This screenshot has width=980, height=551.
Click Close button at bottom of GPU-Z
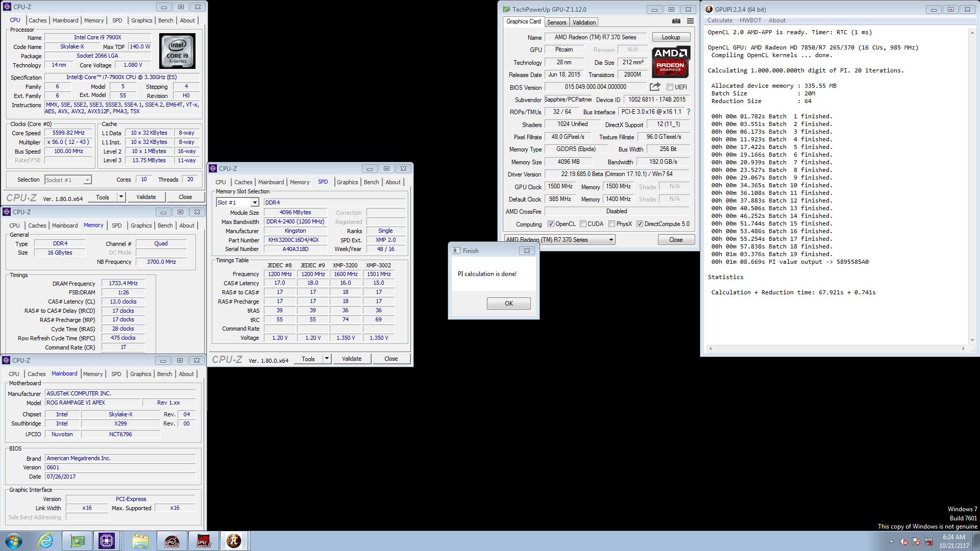(676, 240)
